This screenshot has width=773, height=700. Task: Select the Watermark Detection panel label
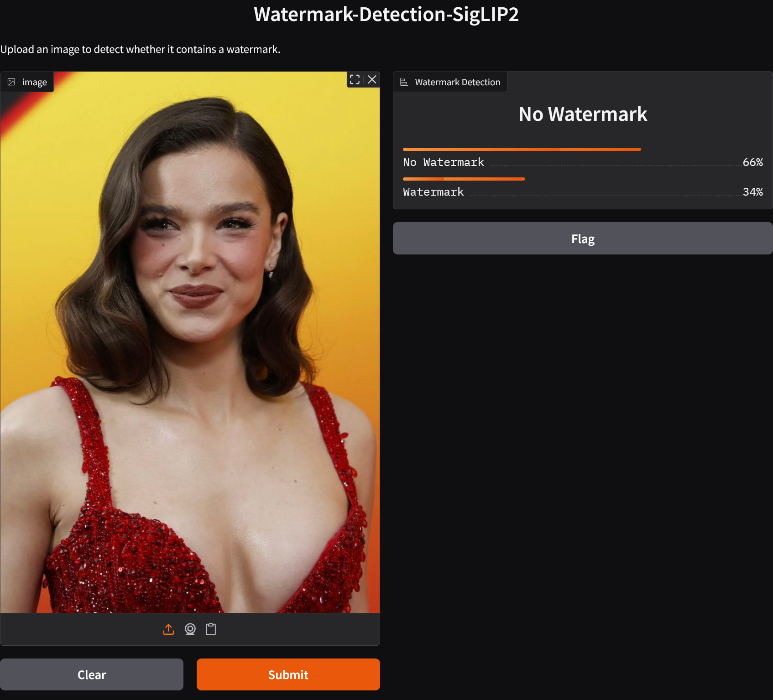point(457,82)
